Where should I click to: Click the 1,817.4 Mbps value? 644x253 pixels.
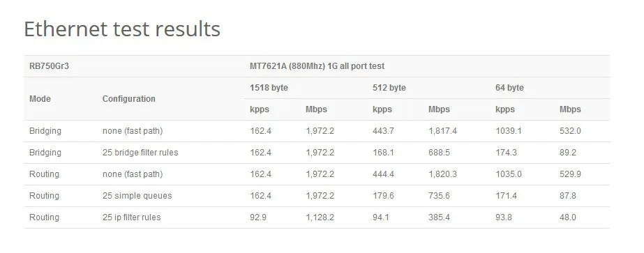click(x=443, y=131)
